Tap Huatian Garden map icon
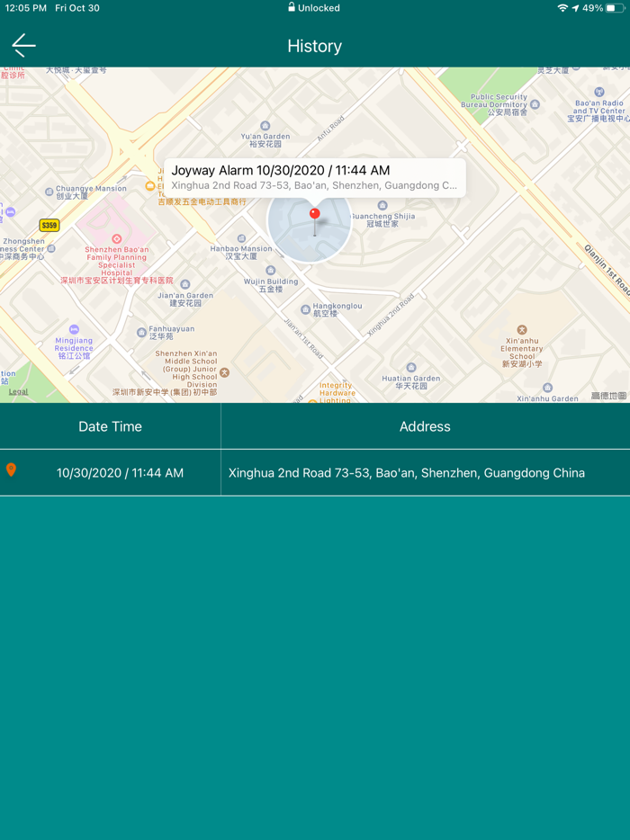The image size is (630, 840). click(x=411, y=368)
